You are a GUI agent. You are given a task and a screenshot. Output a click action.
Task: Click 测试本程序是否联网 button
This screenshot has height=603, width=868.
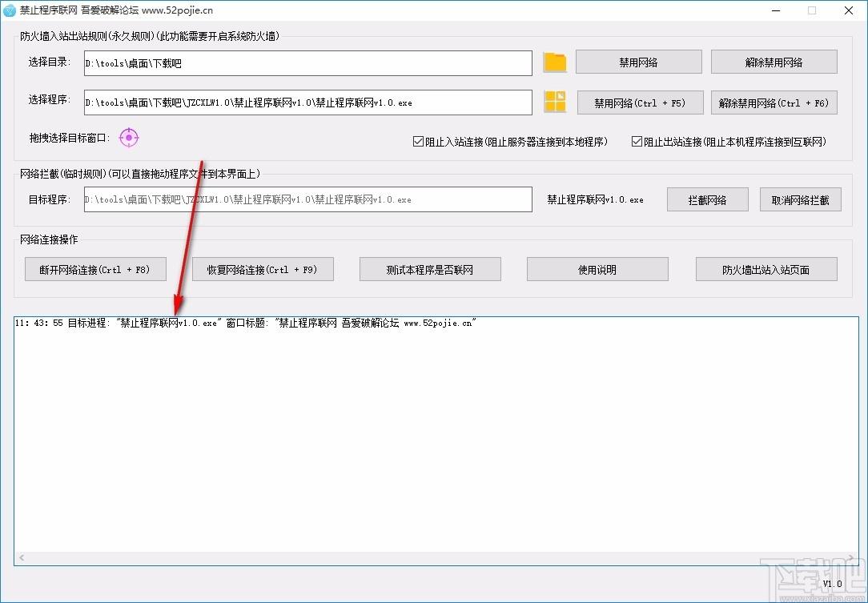pos(430,269)
